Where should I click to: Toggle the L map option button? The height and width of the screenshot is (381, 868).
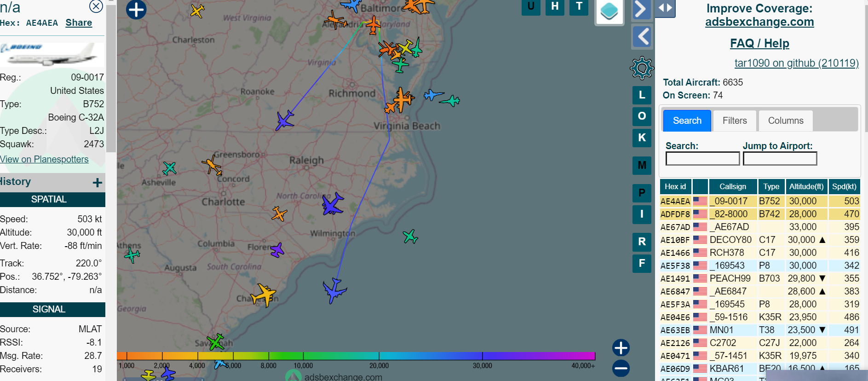coord(642,95)
